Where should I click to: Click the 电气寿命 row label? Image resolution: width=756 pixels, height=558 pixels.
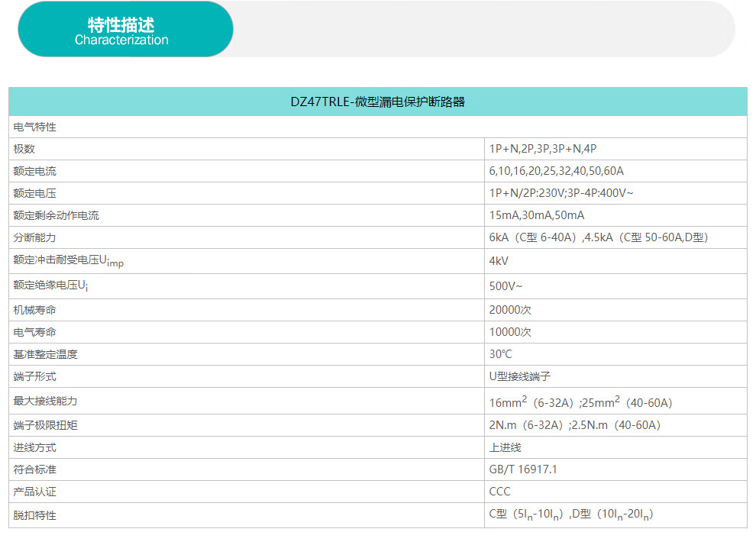point(35,332)
